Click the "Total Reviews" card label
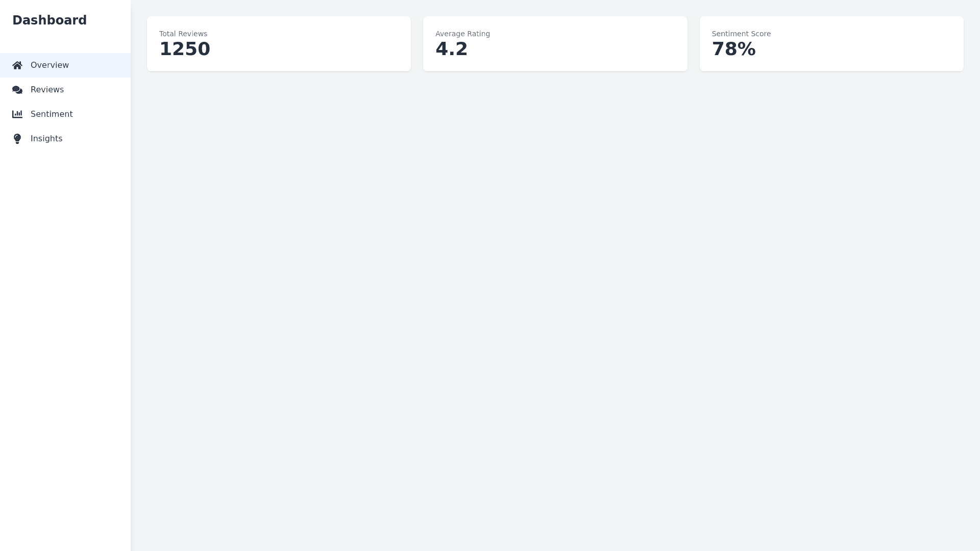980x551 pixels. (x=183, y=34)
